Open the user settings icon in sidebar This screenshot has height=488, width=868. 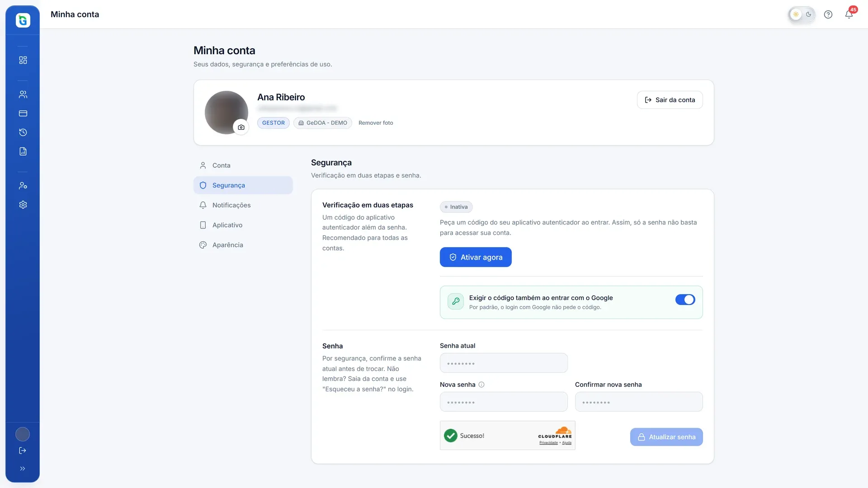click(23, 186)
